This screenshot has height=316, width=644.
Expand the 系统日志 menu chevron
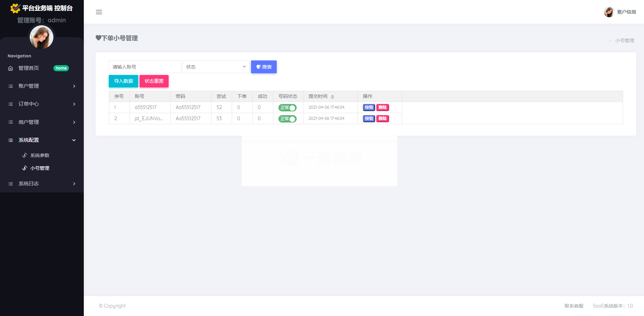tap(74, 184)
